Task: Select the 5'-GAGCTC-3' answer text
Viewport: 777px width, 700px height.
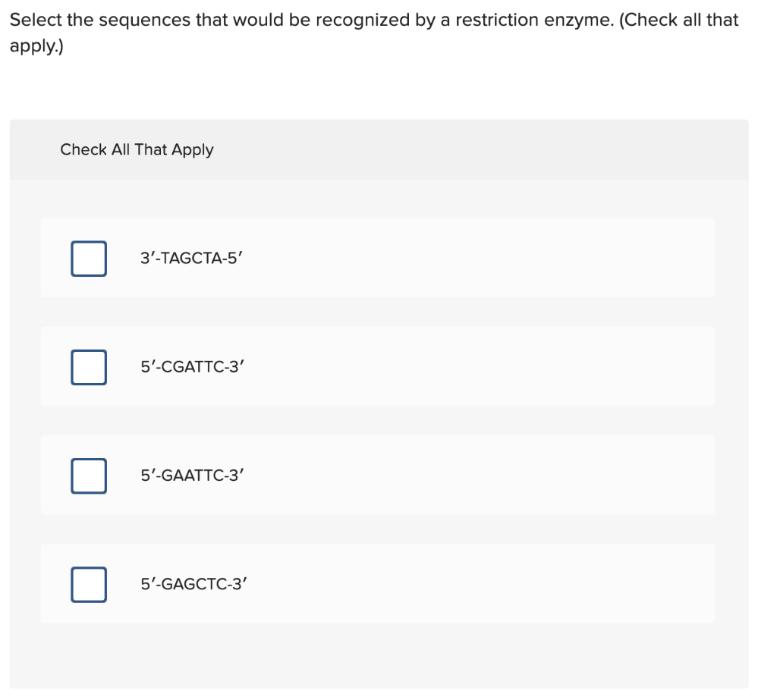Action: coord(193,584)
